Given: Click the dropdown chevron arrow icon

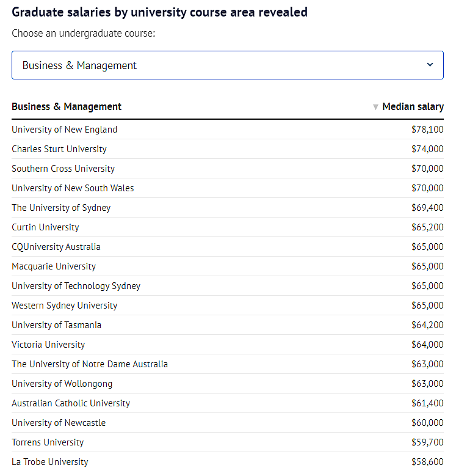Looking at the screenshot, I should (430, 65).
